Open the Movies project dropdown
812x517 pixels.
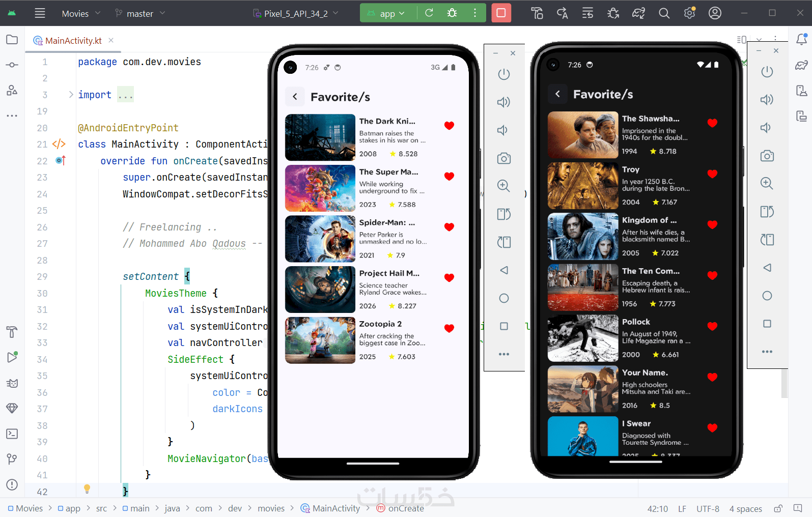coord(81,13)
